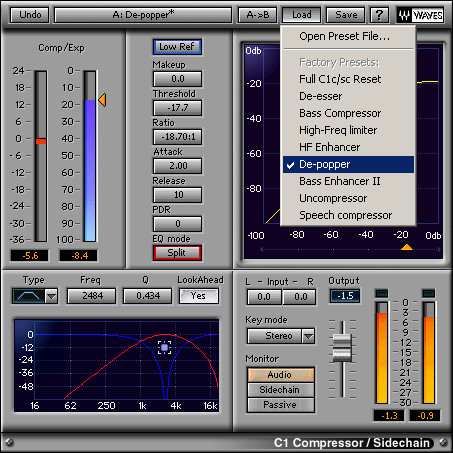The height and width of the screenshot is (453, 453).
Task: Click the -8.4 level readout
Action: 79,256
